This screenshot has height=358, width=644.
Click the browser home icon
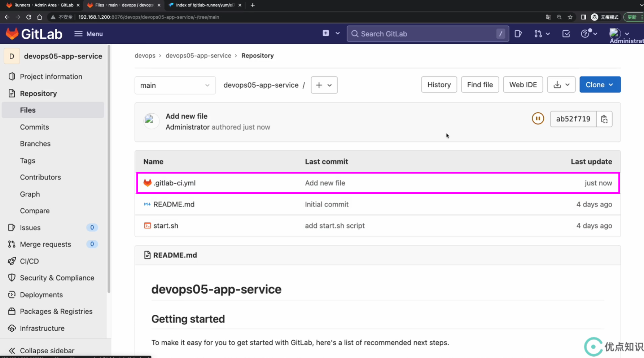(x=39, y=17)
